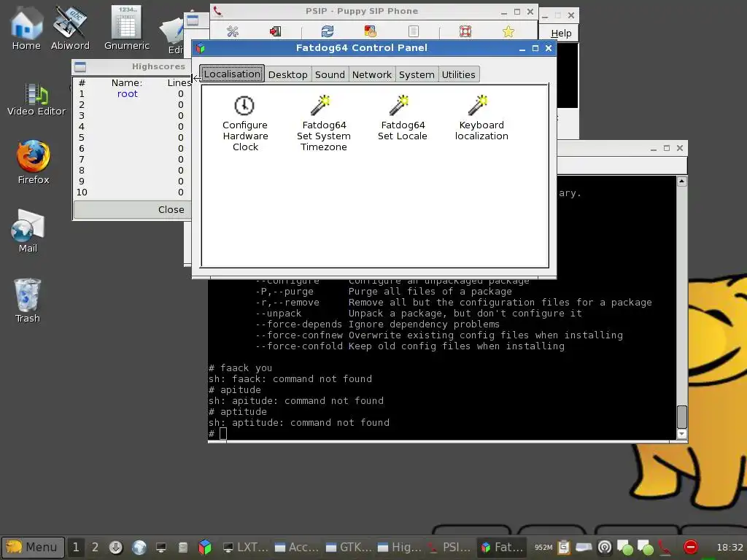Click the PSIP document page icon
Image resolution: width=747 pixels, height=560 pixels.
tap(414, 31)
